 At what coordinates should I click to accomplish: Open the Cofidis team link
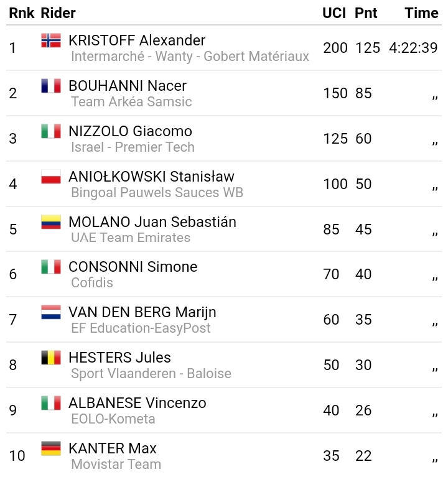[92, 283]
